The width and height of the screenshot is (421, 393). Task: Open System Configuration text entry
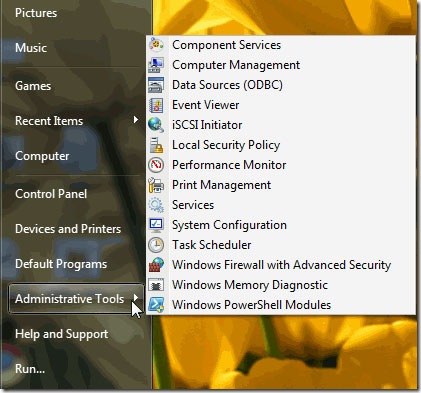click(229, 225)
